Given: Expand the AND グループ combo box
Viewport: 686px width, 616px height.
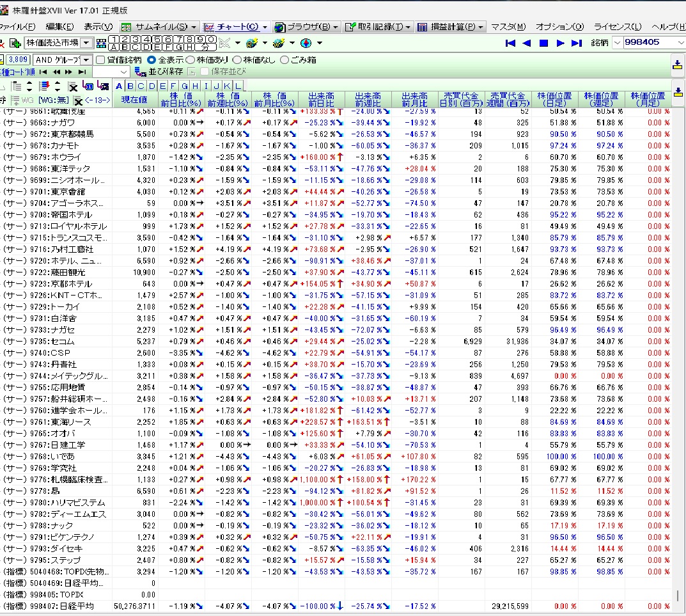Looking at the screenshot, I should click(86, 59).
